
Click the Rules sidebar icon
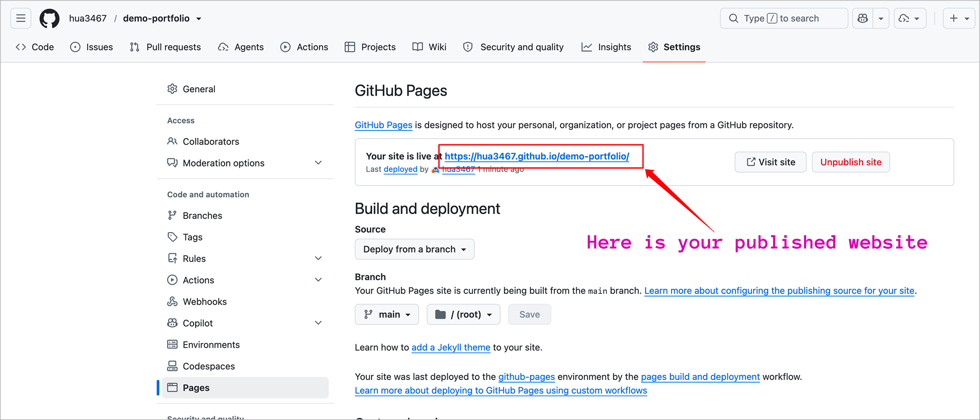tap(172, 258)
